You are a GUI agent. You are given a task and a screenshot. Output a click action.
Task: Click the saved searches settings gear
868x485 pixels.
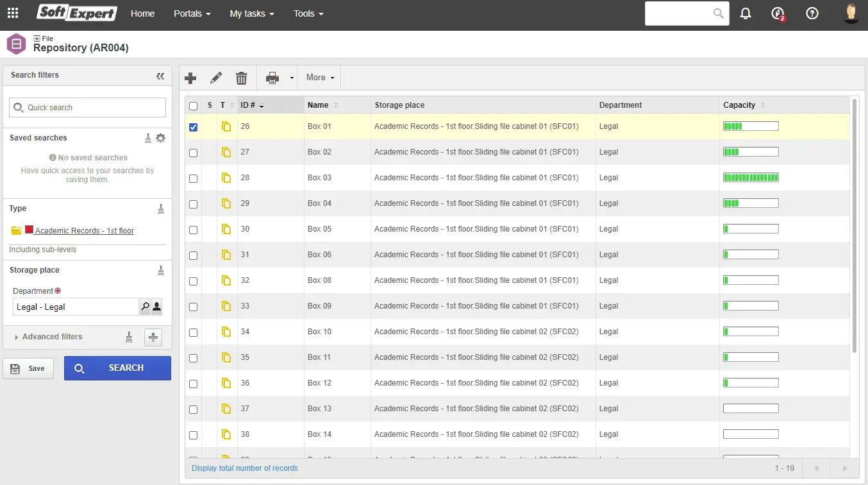click(161, 137)
